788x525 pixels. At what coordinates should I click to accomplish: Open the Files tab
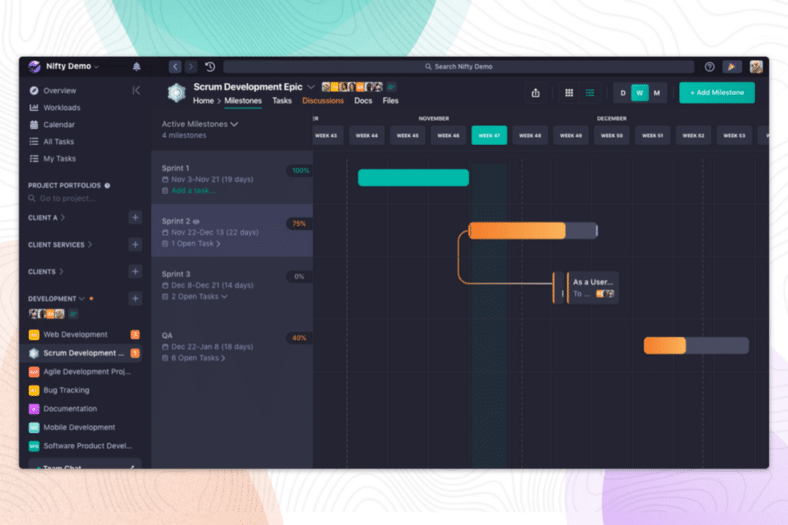[390, 101]
